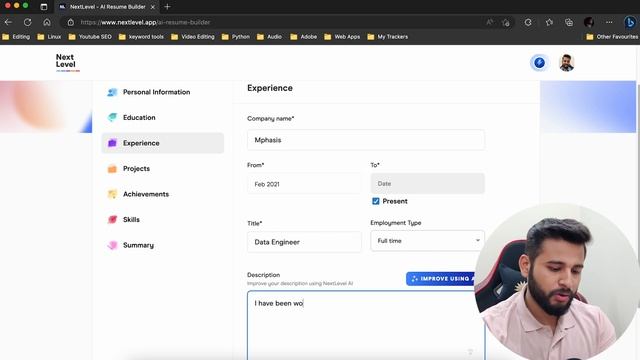This screenshot has width=640, height=360.
Task: Click the Projects folder icon
Action: (x=112, y=169)
